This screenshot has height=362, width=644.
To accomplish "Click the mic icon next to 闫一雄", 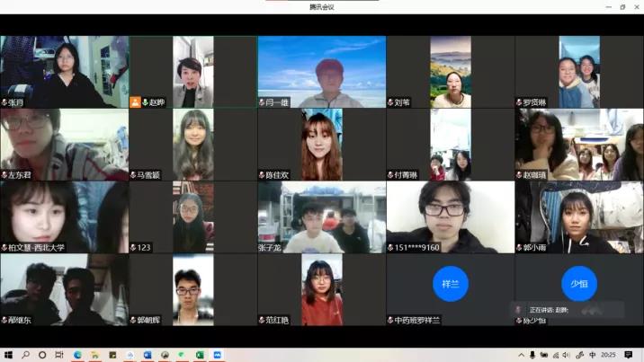I will click(x=263, y=102).
